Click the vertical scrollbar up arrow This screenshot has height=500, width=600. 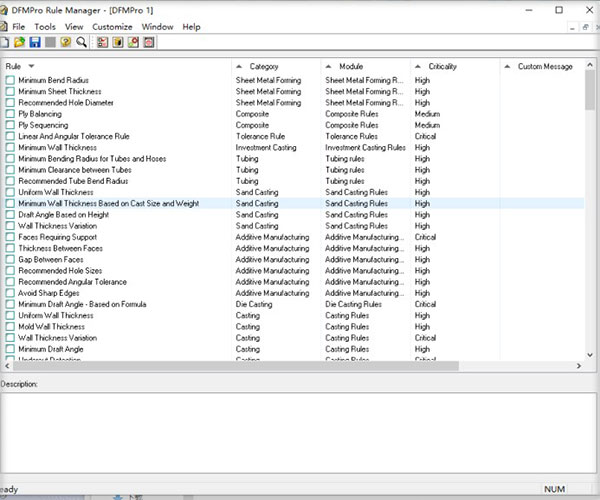point(590,65)
